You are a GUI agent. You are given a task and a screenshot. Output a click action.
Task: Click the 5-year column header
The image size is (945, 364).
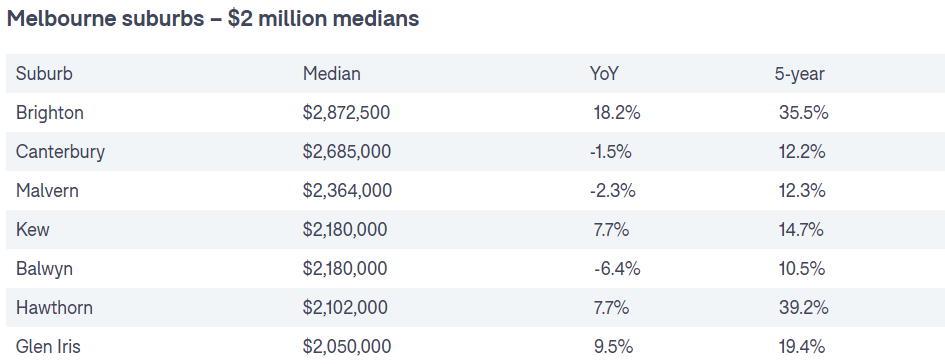point(799,74)
